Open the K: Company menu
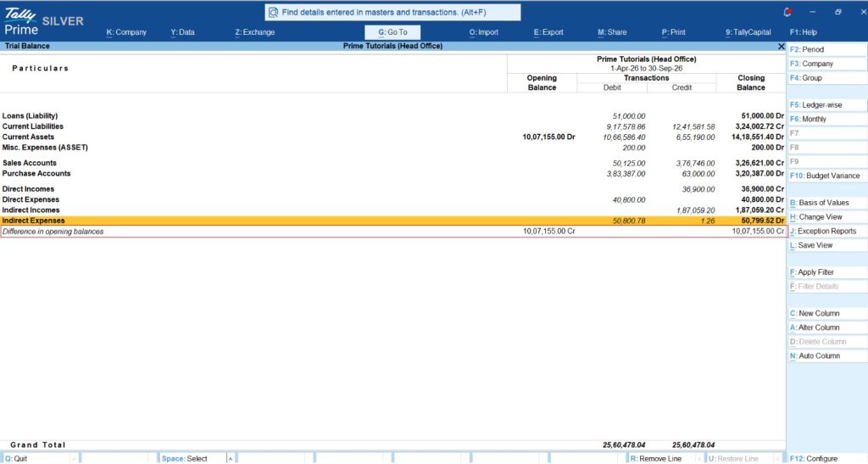Screen dimensions: 868x464 (126, 32)
